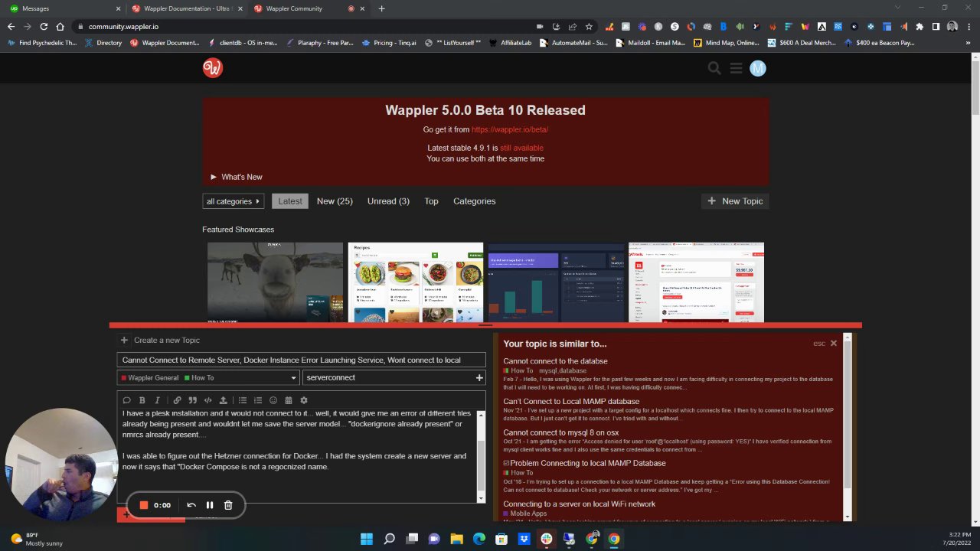
Task: Click the similar topics panel scrollbar
Action: pos(847,427)
